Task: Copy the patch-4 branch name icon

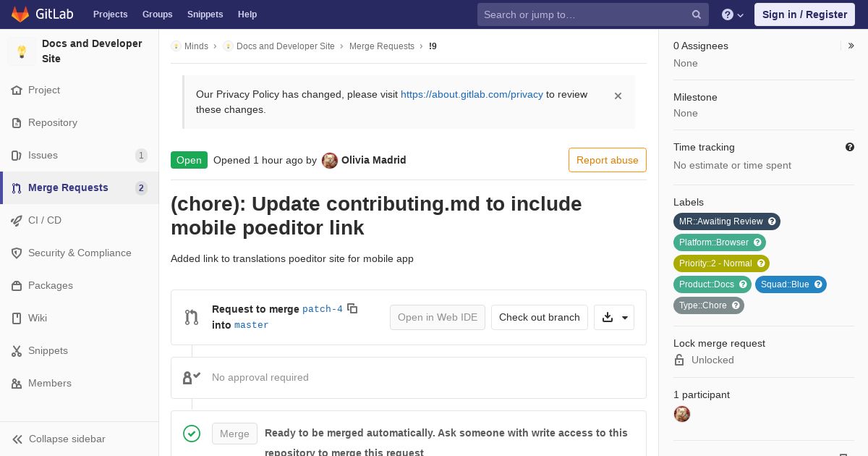Action: 352,308
